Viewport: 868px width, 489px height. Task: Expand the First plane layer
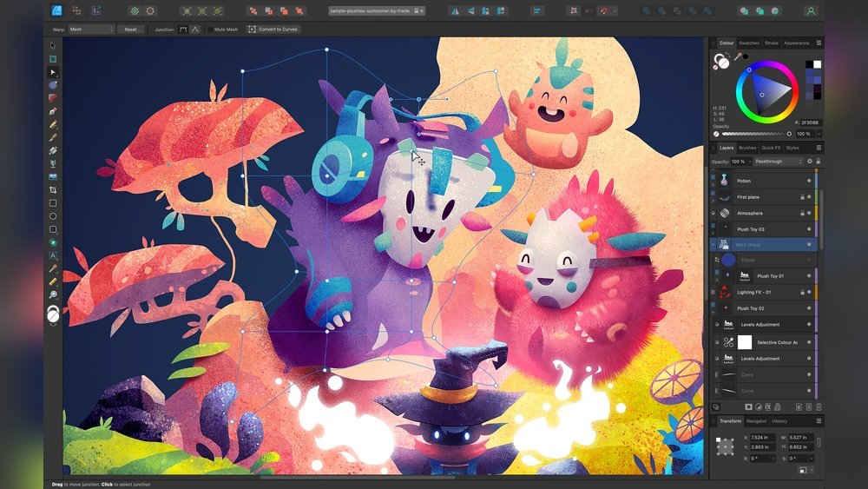pyautogui.click(x=713, y=201)
